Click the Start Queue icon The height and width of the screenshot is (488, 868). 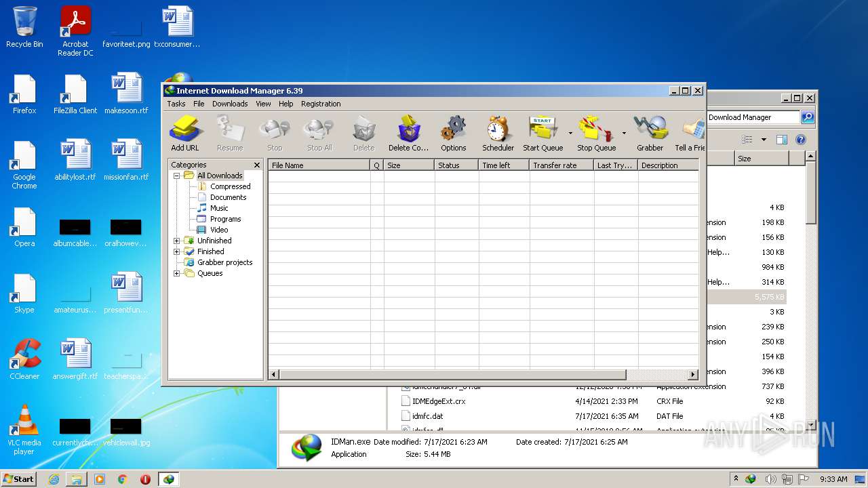point(542,134)
